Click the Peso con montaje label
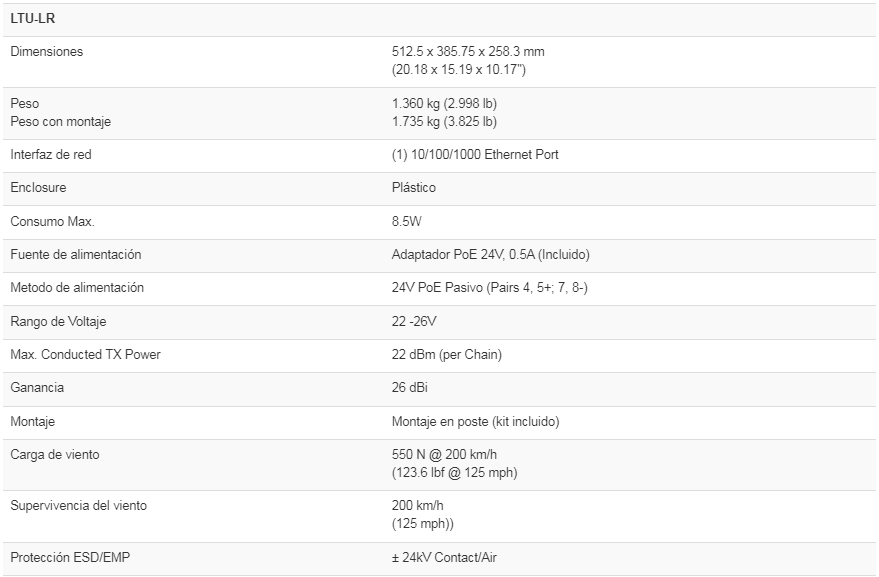Image resolution: width=879 pixels, height=577 pixels. point(60,121)
